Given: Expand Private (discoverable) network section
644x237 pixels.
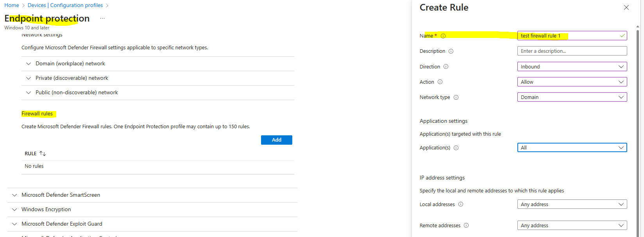Looking at the screenshot, I should point(158,78).
